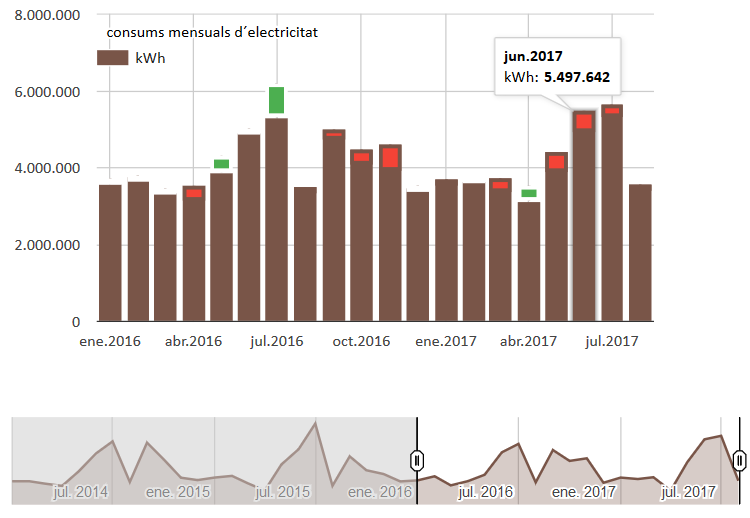
Task: Click the last bar after jul.2017
Action: pyautogui.click(x=640, y=253)
